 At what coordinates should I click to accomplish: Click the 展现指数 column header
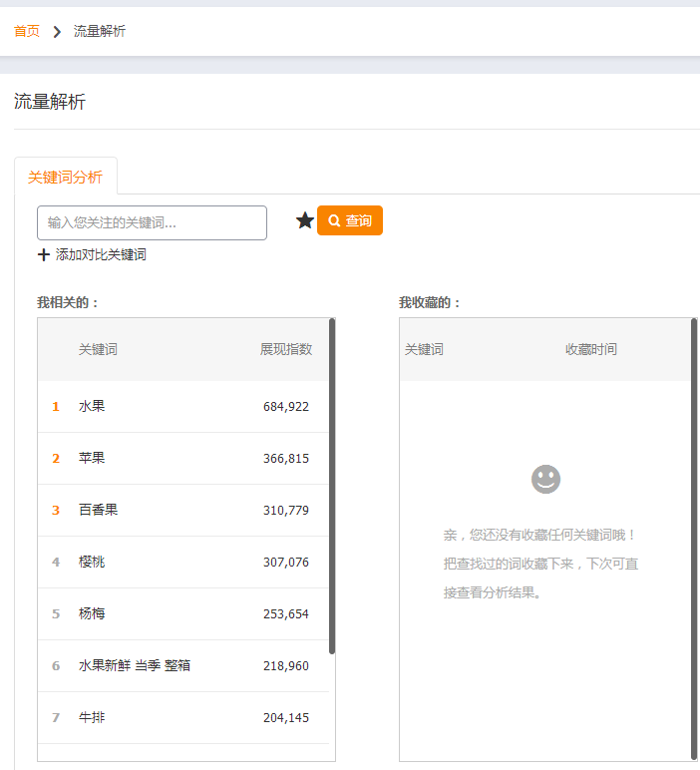click(286, 349)
